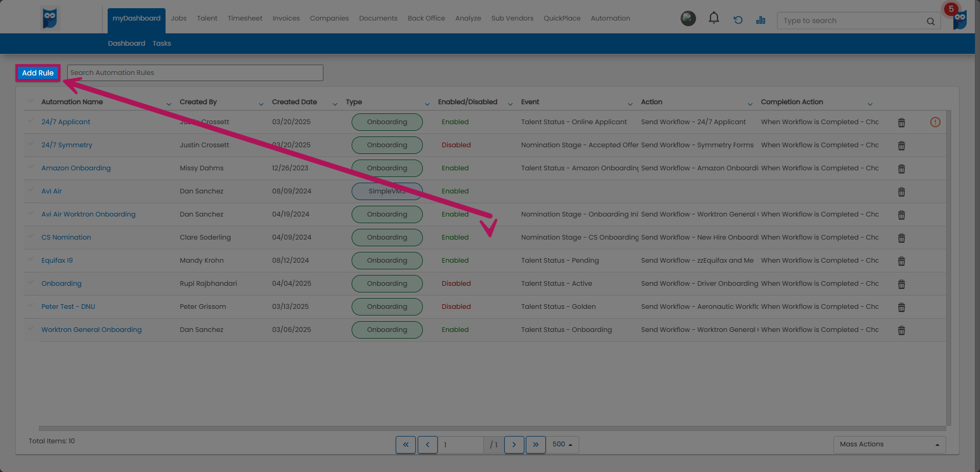This screenshot has width=980, height=472.
Task: Click the Search Automation Rules field
Action: coord(195,73)
